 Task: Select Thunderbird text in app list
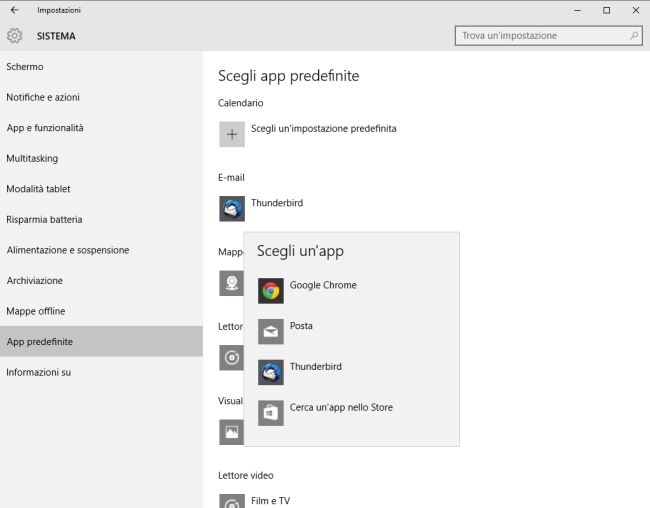[315, 367]
